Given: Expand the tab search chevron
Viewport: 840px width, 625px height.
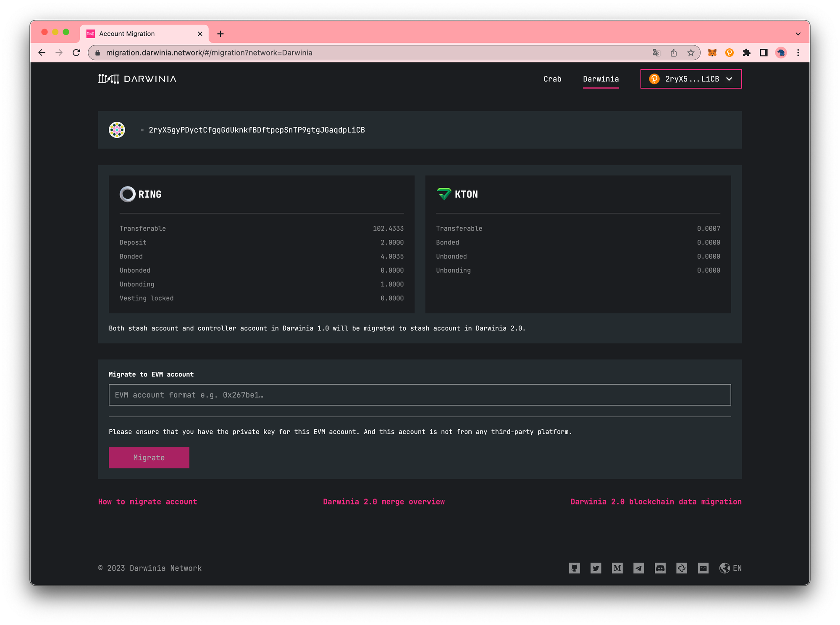Looking at the screenshot, I should 798,34.
